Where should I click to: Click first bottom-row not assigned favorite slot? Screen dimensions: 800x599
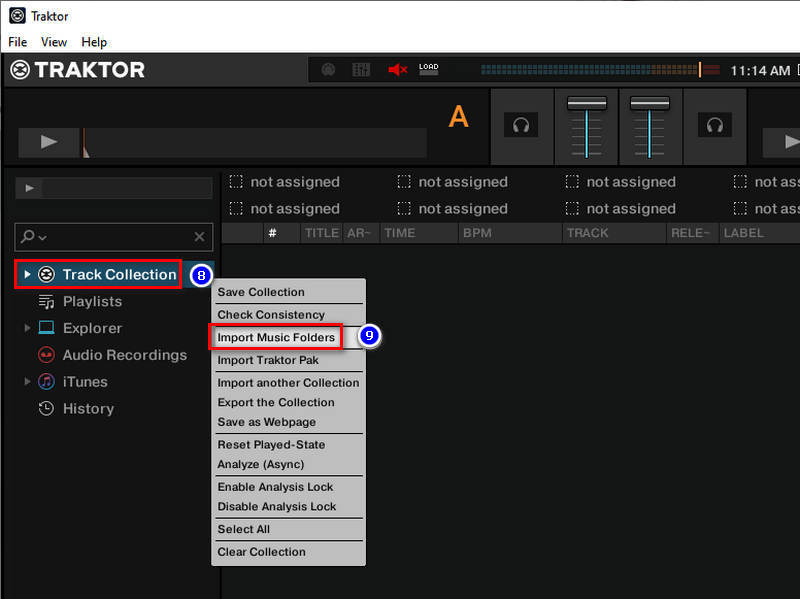[x=285, y=208]
